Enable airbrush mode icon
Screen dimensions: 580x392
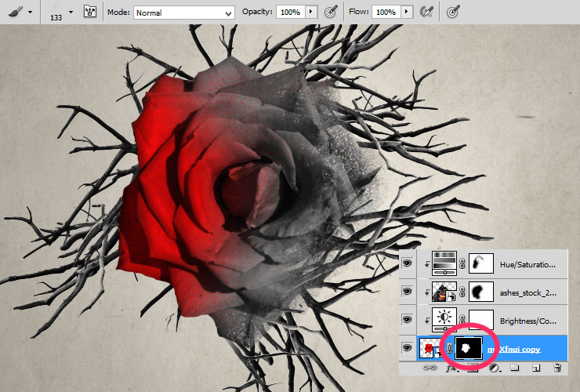point(427,13)
